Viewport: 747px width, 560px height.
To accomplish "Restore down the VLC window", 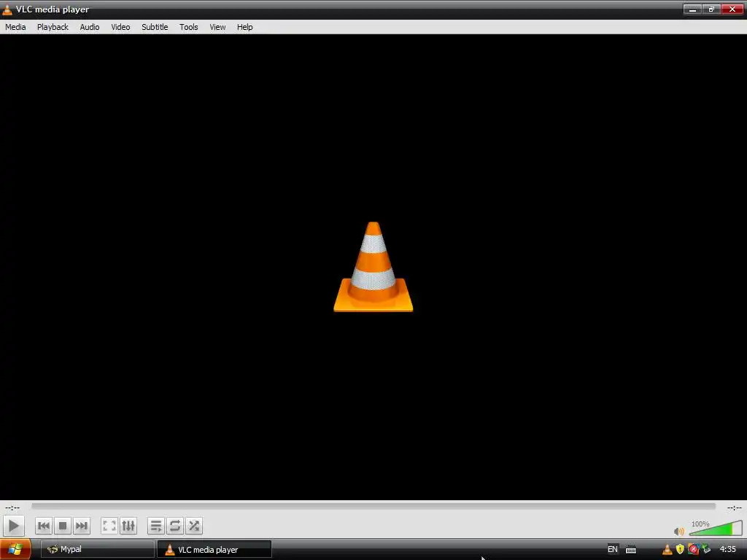I will tap(711, 9).
